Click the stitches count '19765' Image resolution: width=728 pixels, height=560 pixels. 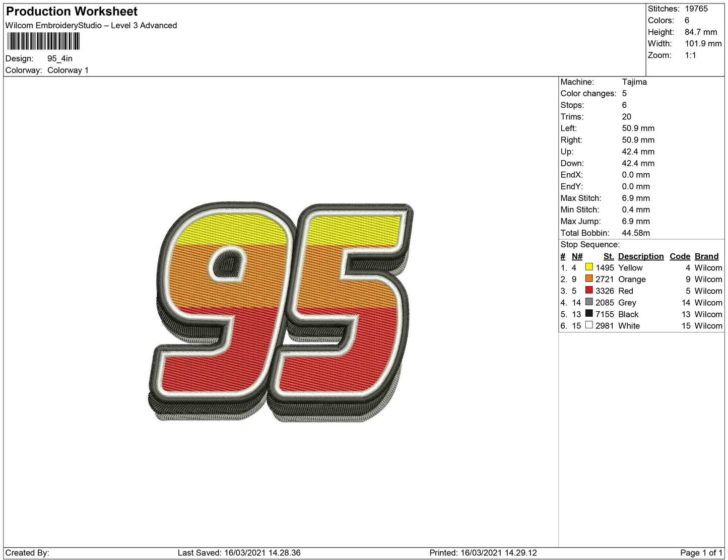coord(696,9)
